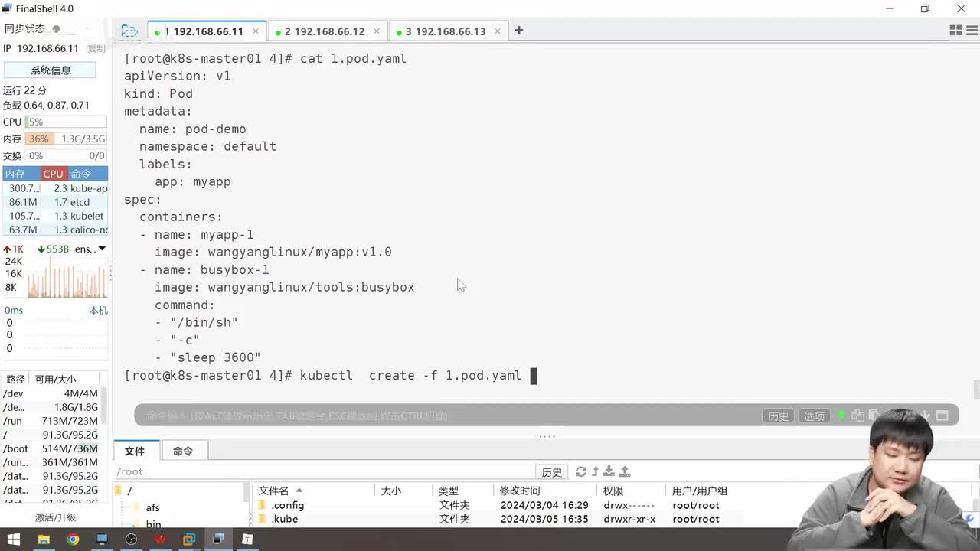Add a new session tab
980x551 pixels.
tap(518, 31)
